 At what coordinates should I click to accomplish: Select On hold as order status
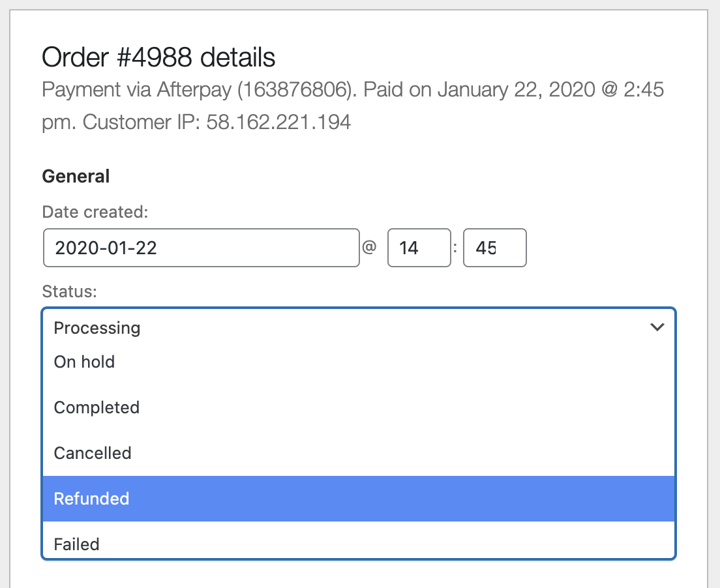tap(84, 362)
